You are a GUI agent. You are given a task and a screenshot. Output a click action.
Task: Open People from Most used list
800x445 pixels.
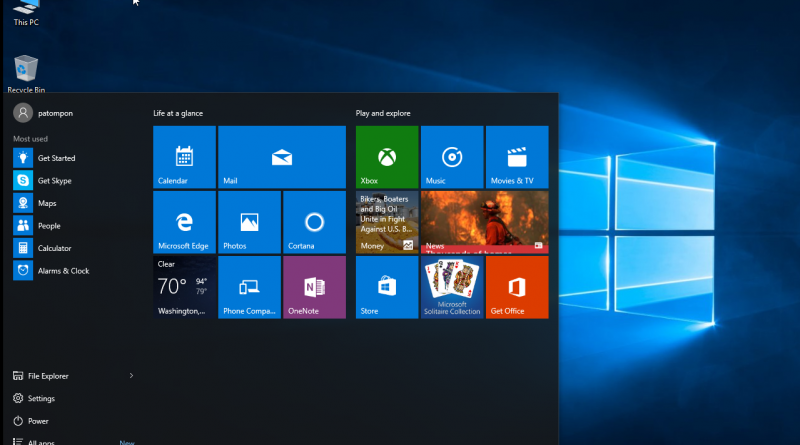click(x=74, y=226)
